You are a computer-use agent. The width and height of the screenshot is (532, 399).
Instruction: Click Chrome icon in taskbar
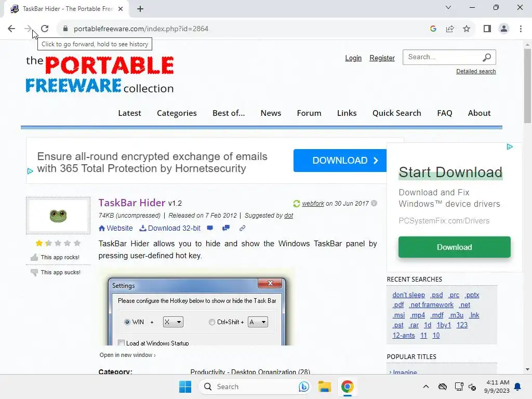click(347, 387)
